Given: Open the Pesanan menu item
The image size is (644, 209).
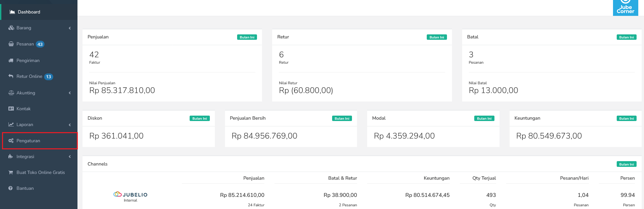Looking at the screenshot, I should [39, 44].
